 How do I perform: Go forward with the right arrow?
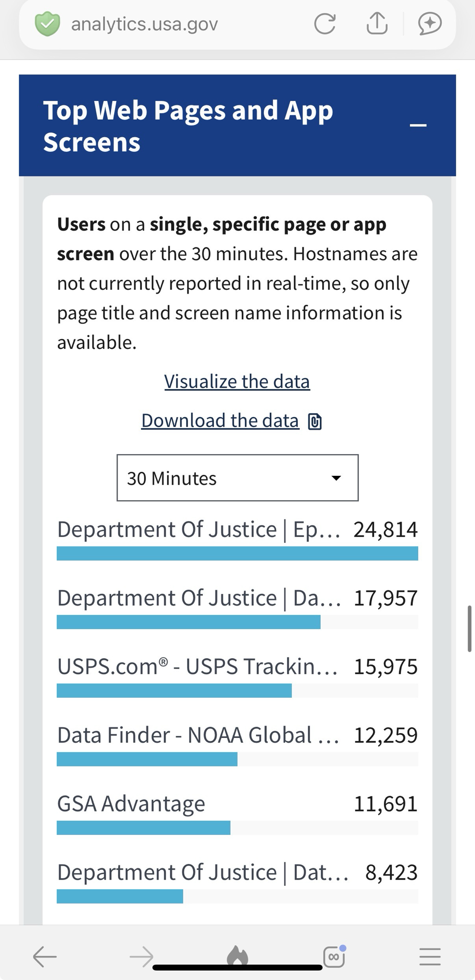142,956
